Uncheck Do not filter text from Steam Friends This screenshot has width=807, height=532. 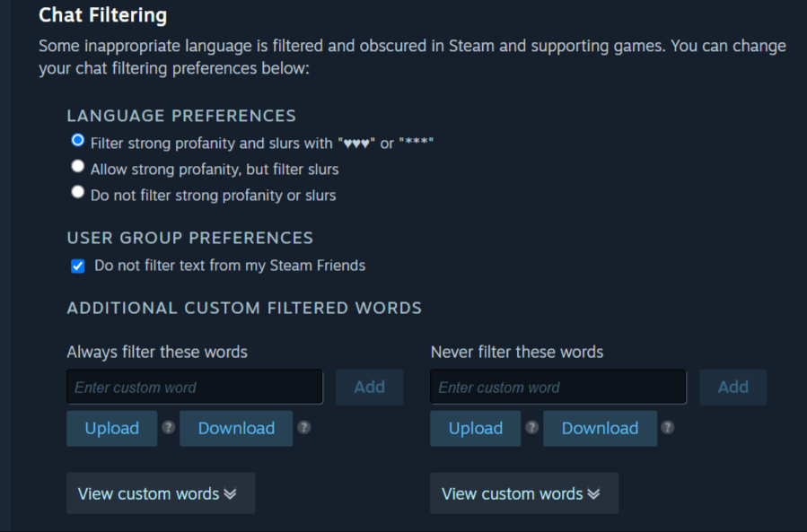78,266
